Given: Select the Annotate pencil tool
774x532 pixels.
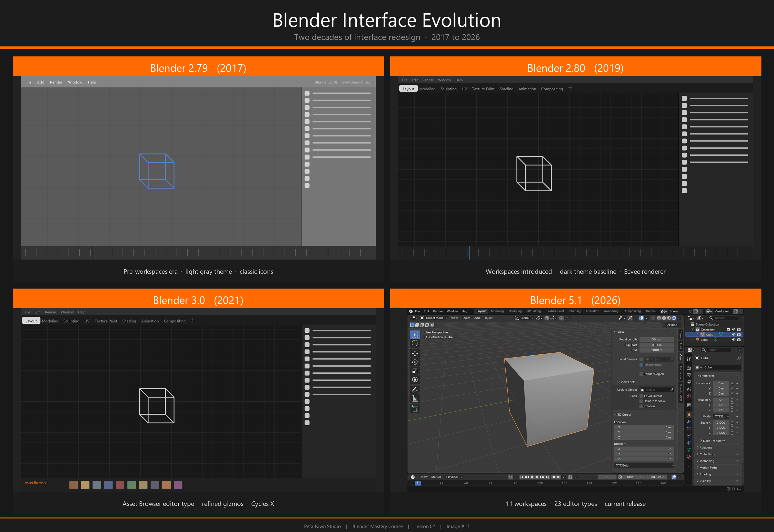Looking at the screenshot, I should tap(415, 390).
